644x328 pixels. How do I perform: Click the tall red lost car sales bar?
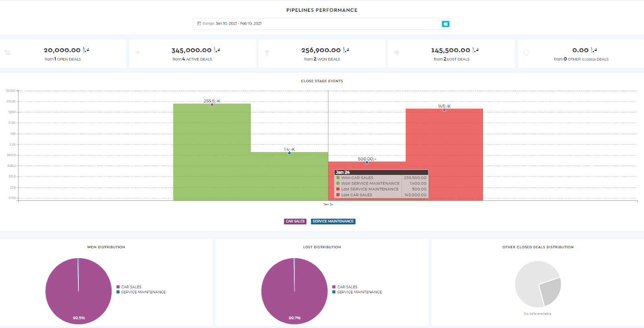(x=444, y=154)
